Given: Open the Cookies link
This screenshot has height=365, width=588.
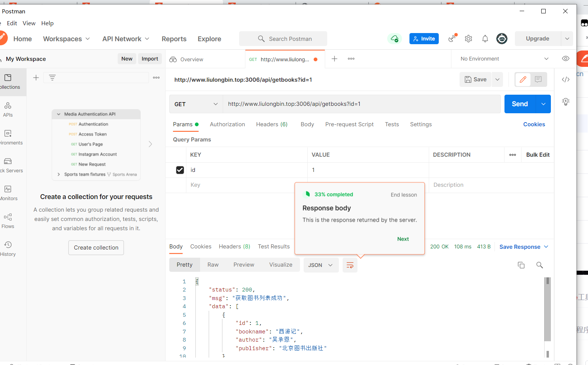Looking at the screenshot, I should [x=534, y=124].
